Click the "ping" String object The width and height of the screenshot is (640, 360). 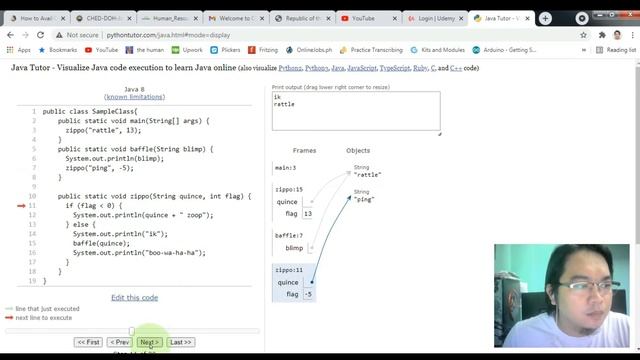364,199
